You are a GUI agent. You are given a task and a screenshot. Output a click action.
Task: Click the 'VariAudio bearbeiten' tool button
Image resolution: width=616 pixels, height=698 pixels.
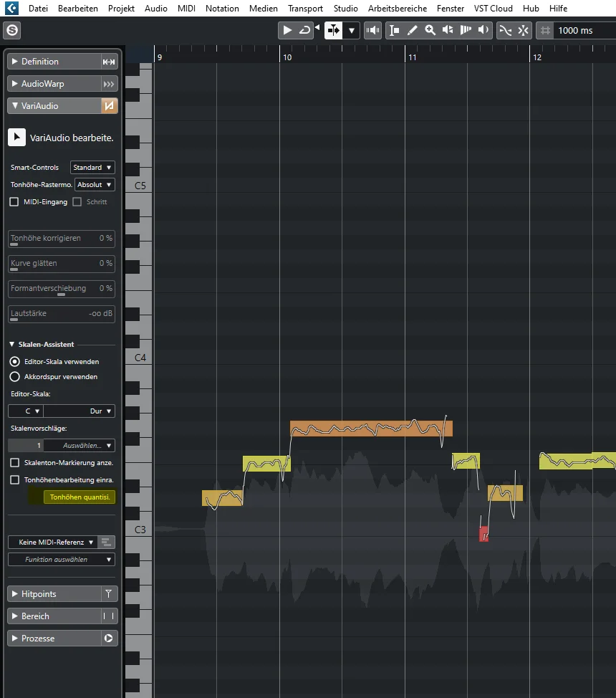click(17, 138)
